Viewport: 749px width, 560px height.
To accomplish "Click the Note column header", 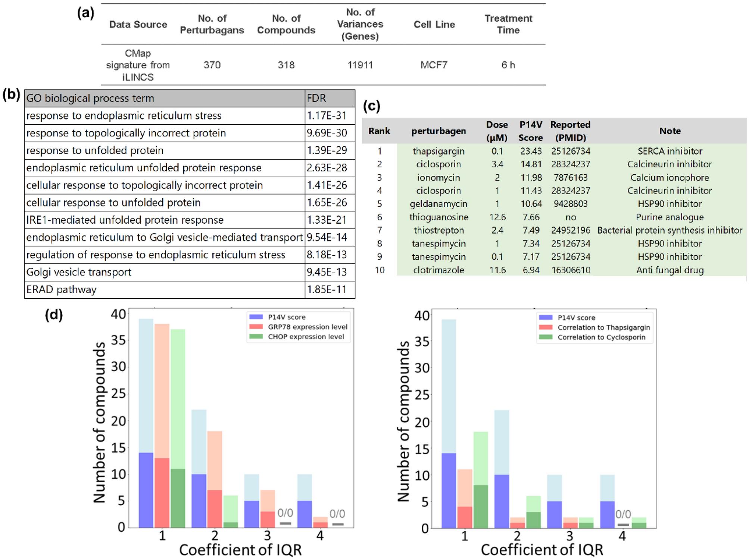I will click(670, 131).
